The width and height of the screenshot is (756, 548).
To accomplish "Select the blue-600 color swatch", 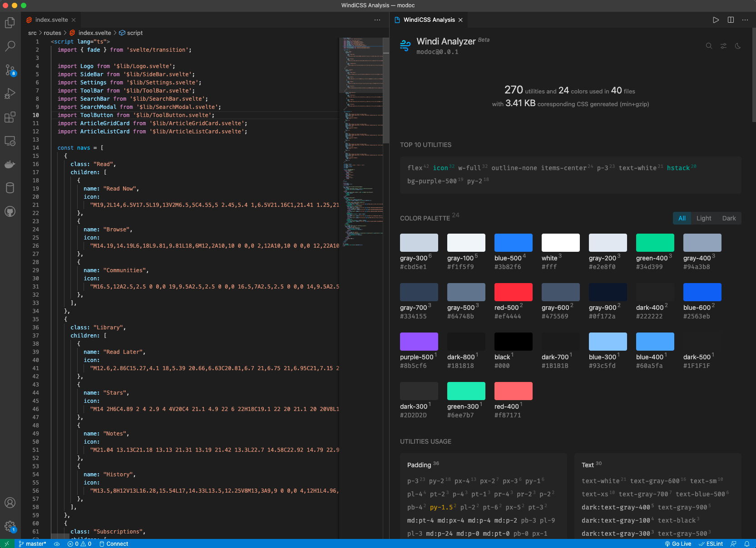I will click(702, 292).
